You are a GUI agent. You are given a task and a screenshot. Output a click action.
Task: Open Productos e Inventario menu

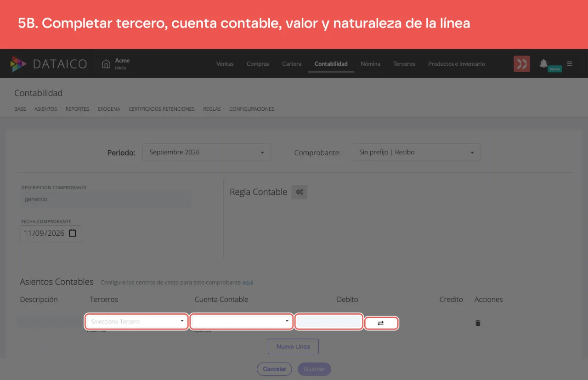(x=457, y=64)
